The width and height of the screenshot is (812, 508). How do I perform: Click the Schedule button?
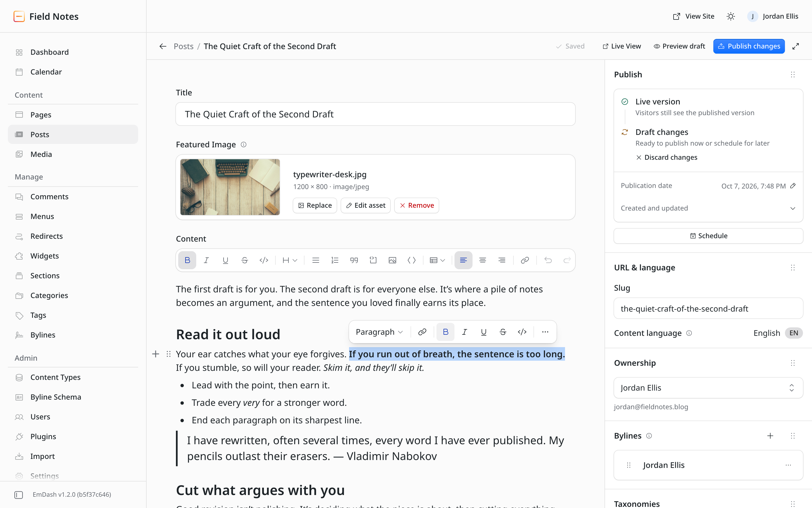click(x=708, y=236)
